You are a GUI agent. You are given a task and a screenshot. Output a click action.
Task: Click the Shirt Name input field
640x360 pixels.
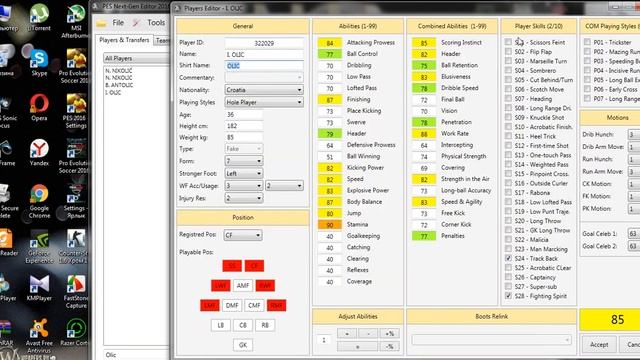(x=264, y=66)
